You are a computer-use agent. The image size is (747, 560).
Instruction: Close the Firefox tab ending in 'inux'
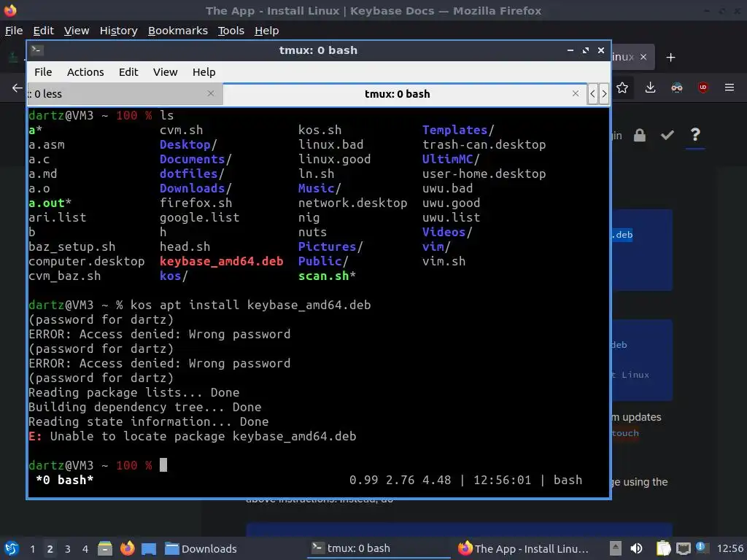coord(643,57)
